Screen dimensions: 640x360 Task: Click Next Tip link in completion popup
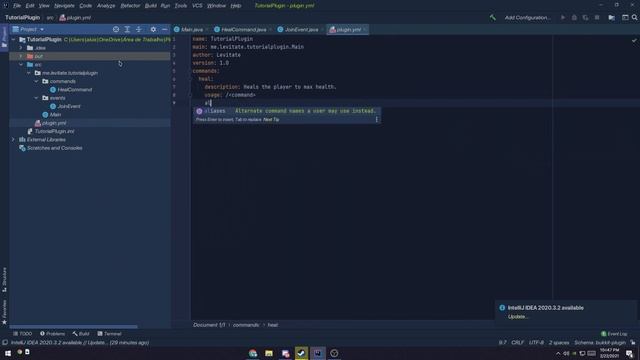(271, 120)
